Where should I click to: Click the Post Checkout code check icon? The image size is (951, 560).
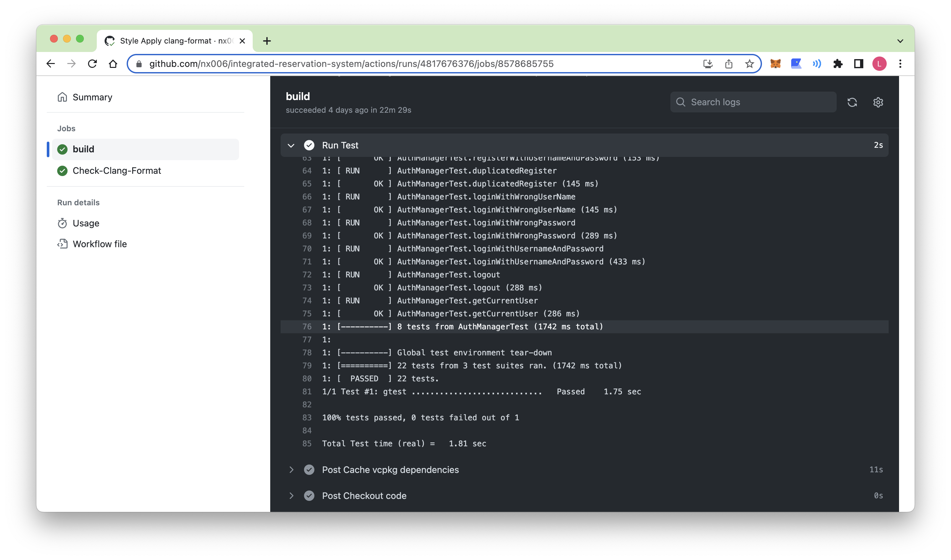click(309, 496)
